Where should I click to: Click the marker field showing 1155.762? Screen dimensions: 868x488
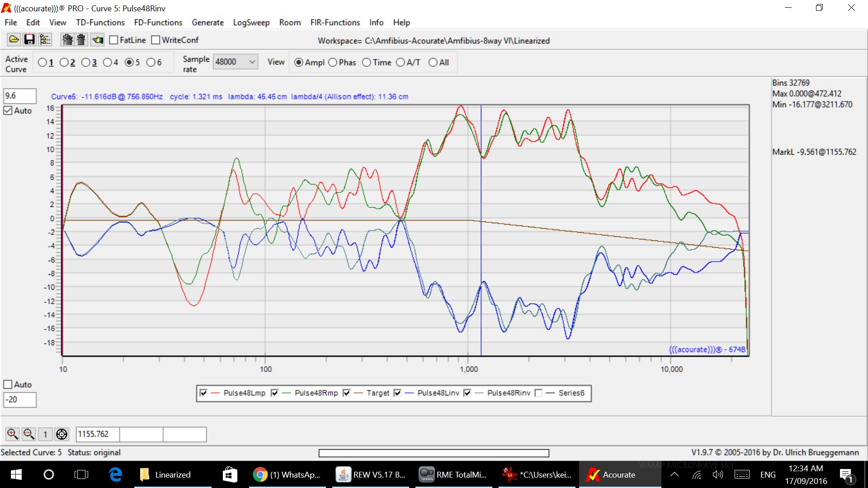tap(98, 434)
